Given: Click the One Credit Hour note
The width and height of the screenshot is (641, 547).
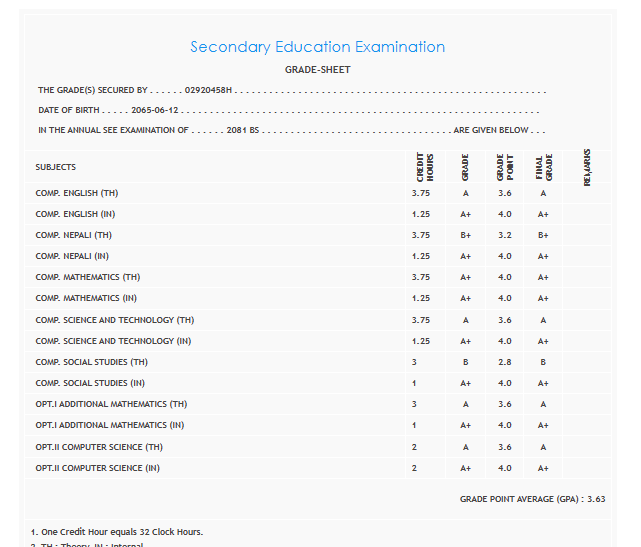Looking at the screenshot, I should click(117, 531).
